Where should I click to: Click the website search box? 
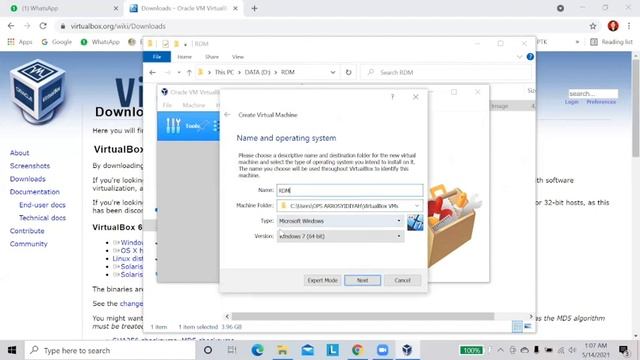coord(593,93)
